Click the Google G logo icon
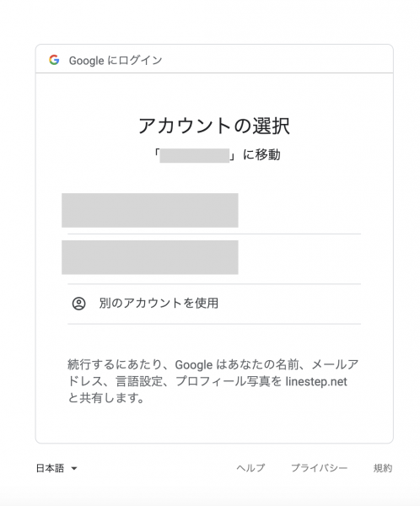This screenshot has height=506, width=420. click(54, 60)
